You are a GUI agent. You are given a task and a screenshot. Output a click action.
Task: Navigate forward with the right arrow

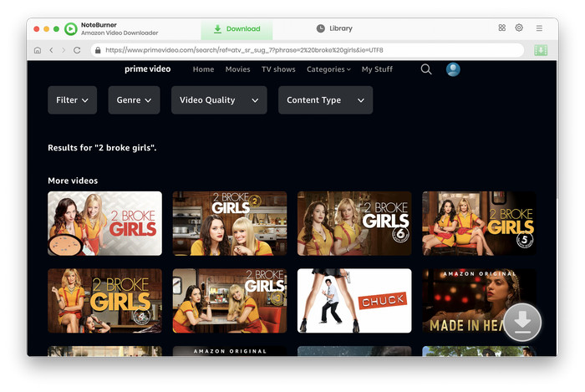(64, 50)
